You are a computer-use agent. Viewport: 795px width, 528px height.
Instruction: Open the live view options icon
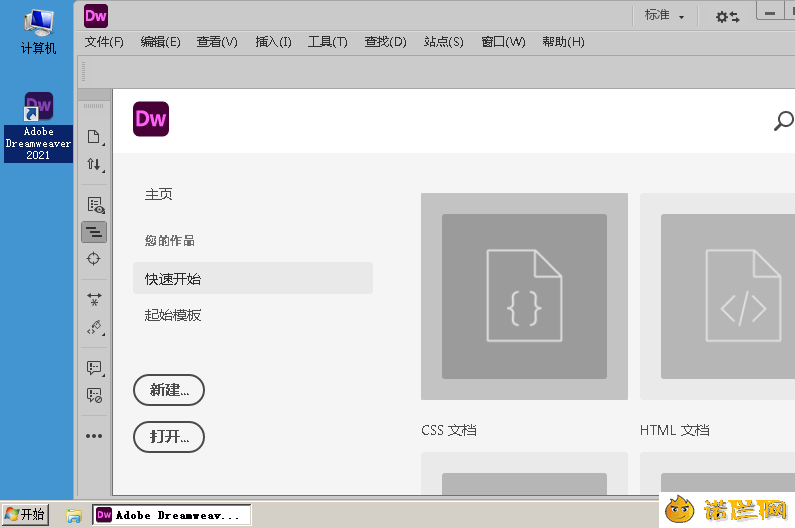pyautogui.click(x=95, y=205)
